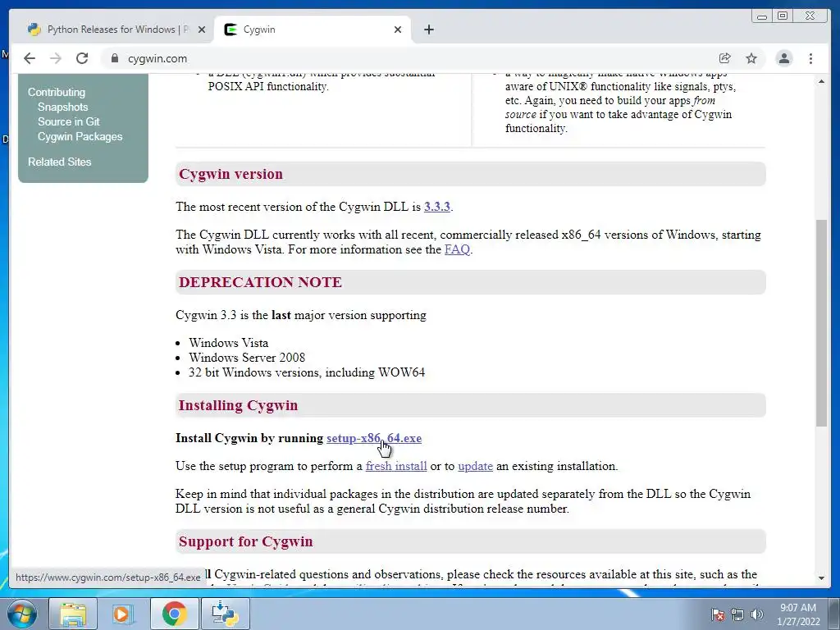
Task: Open Windows Explorer from the taskbar
Action: pos(73,614)
